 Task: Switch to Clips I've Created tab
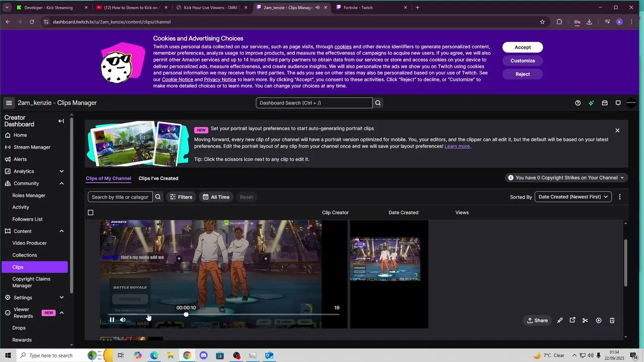coord(158,178)
